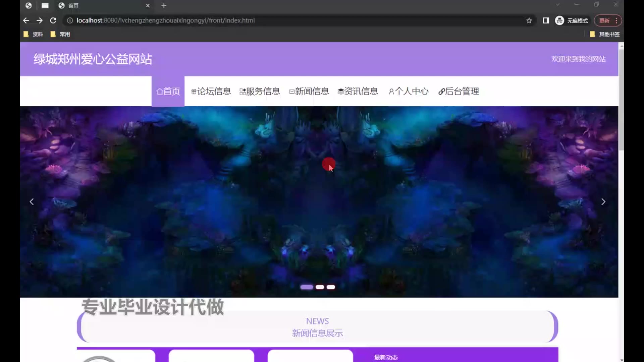Open the 资料 bookmarks folder
The height and width of the screenshot is (362, 644).
tap(33, 34)
